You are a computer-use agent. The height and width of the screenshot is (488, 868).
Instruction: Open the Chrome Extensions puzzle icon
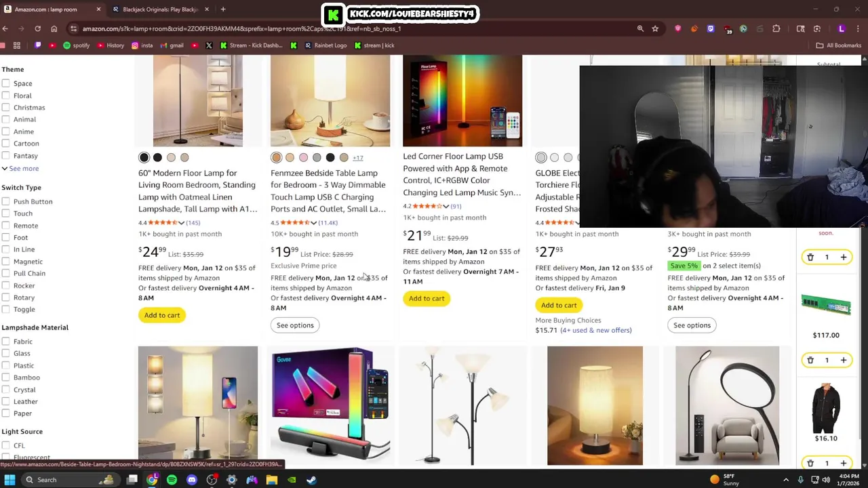click(x=776, y=28)
